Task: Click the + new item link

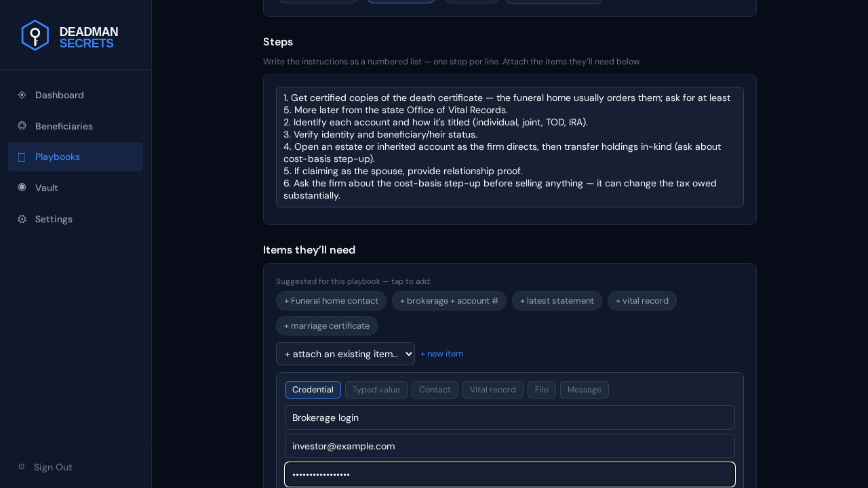Action: click(442, 354)
